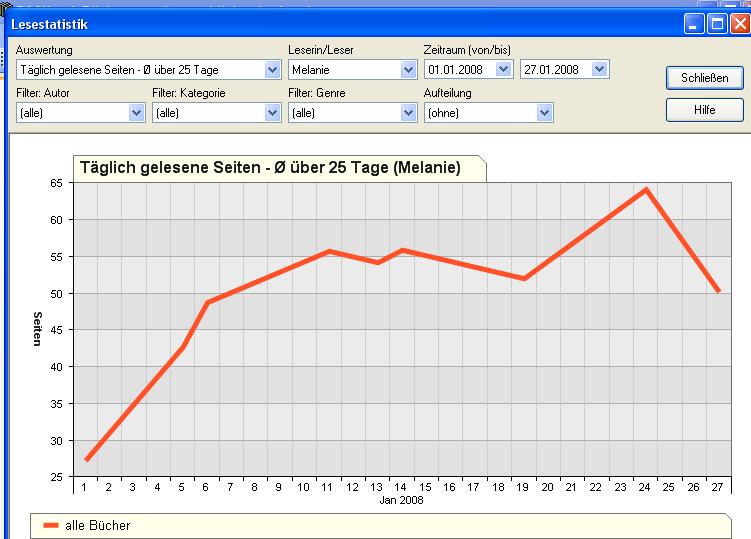Expand the Aufteilung dropdown
The image size is (751, 539).
pos(544,113)
